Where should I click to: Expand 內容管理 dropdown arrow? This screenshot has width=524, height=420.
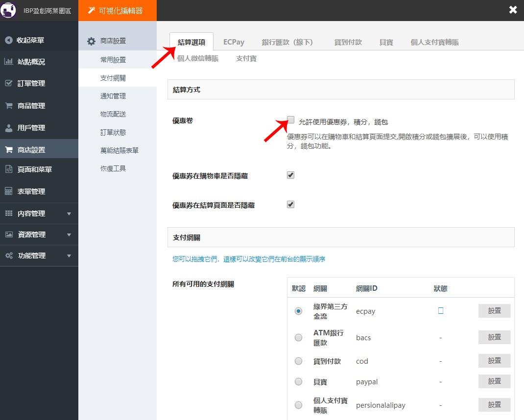click(69, 213)
